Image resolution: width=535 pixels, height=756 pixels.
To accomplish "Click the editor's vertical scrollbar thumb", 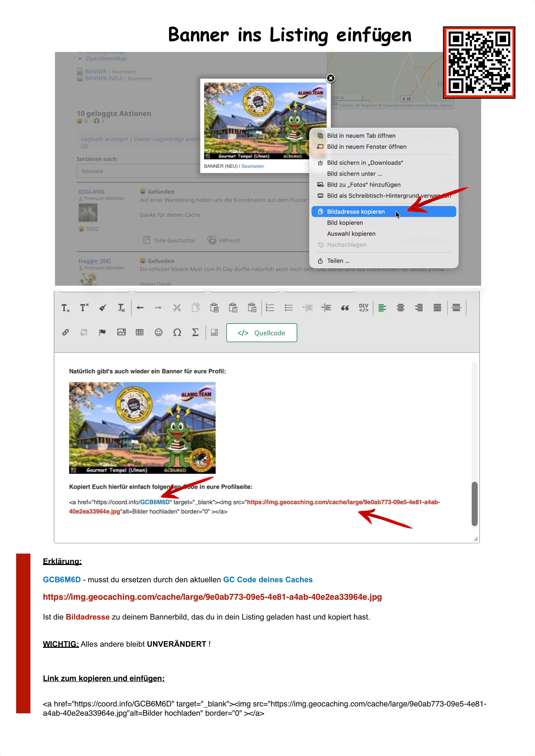I will pyautogui.click(x=474, y=503).
